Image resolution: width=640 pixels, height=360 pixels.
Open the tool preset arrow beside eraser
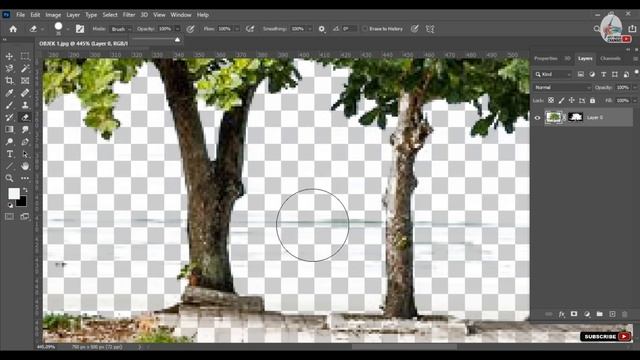pos(42,29)
